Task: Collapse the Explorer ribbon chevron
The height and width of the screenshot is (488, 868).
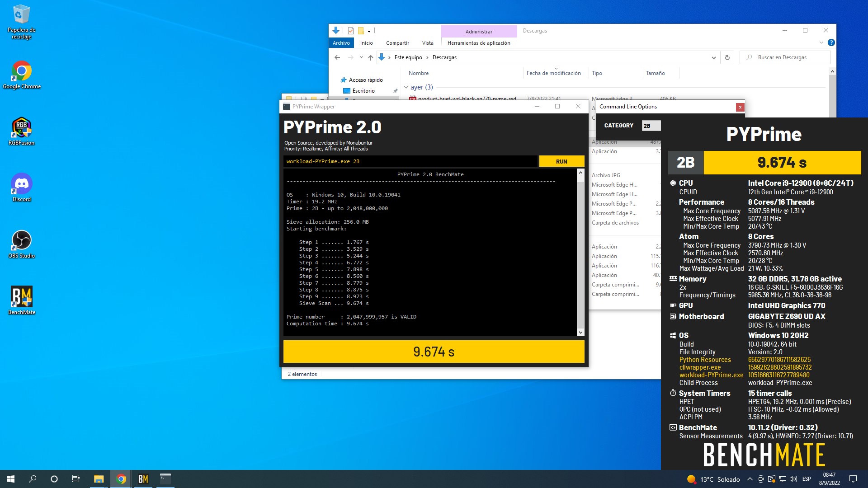Action: pos(821,42)
